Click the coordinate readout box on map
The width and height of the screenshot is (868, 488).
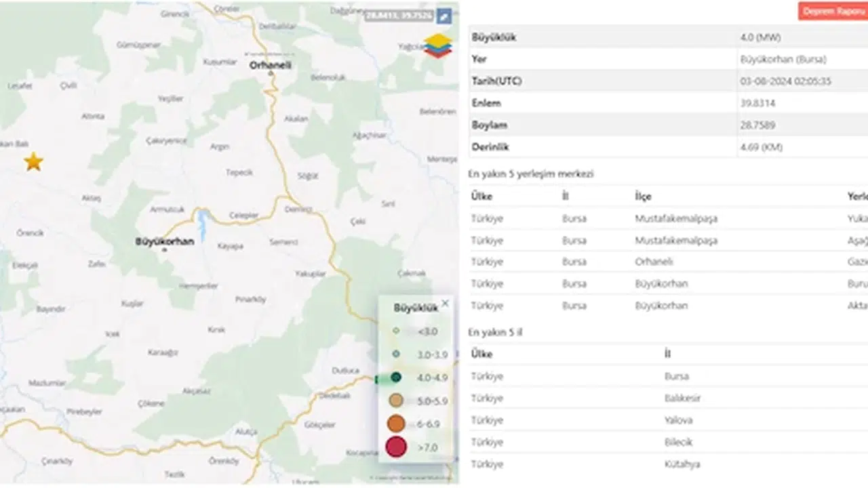[398, 16]
